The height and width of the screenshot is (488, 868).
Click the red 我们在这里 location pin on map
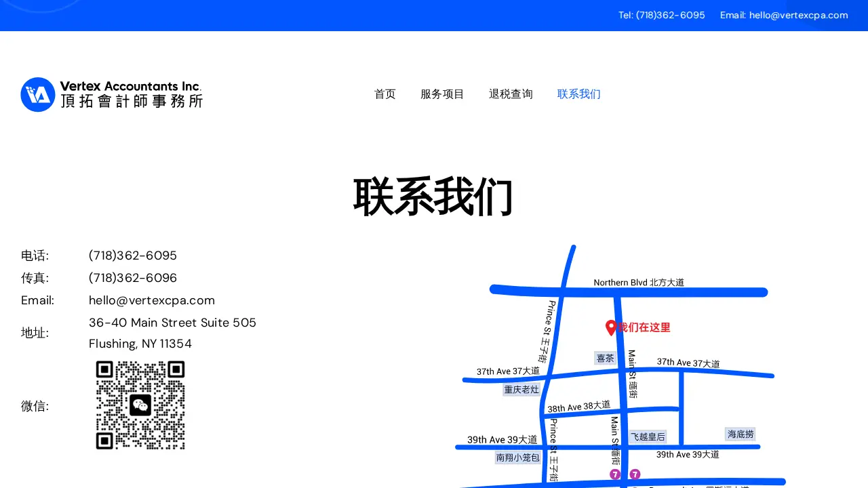point(611,328)
